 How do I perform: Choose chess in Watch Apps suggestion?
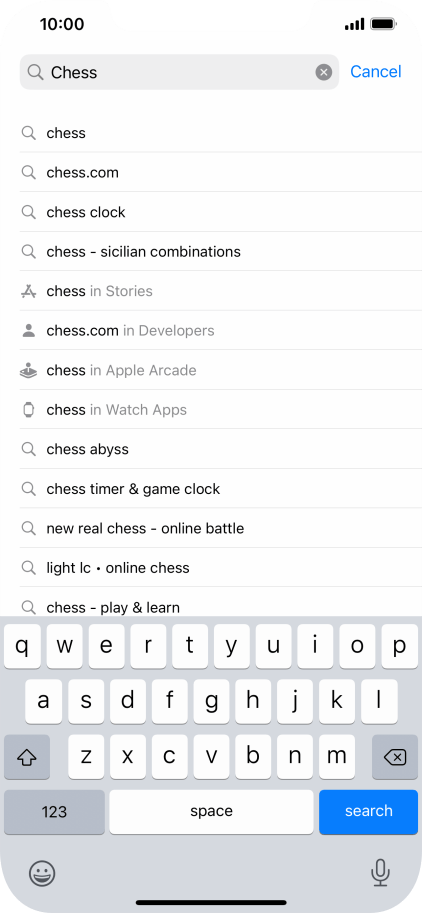[x=221, y=410]
